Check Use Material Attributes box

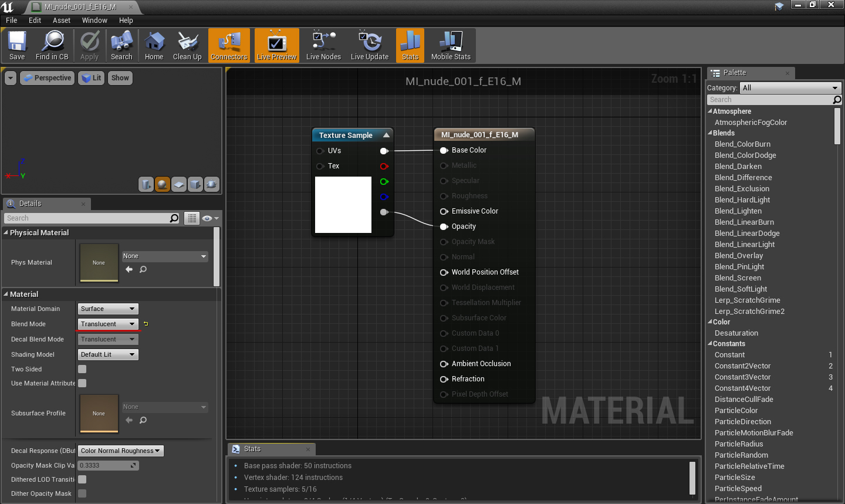(82, 383)
